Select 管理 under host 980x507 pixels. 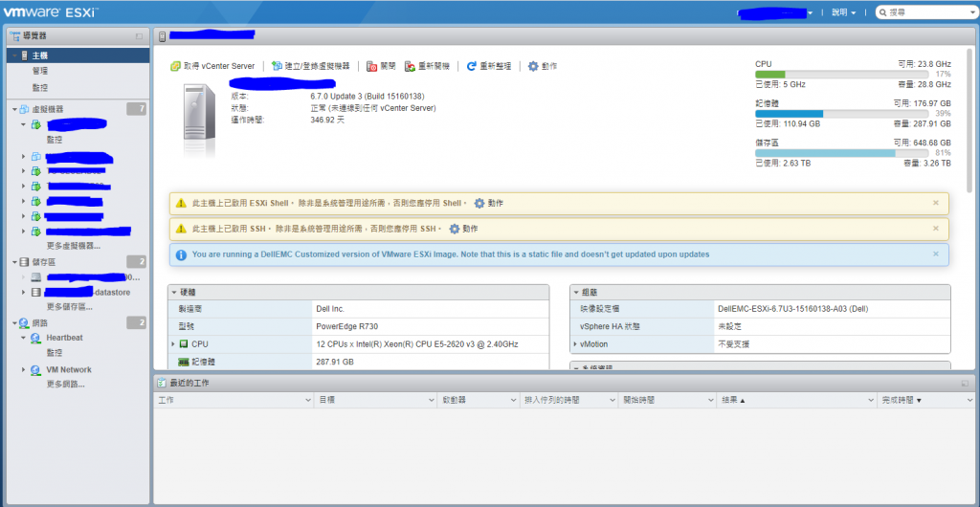[40, 72]
